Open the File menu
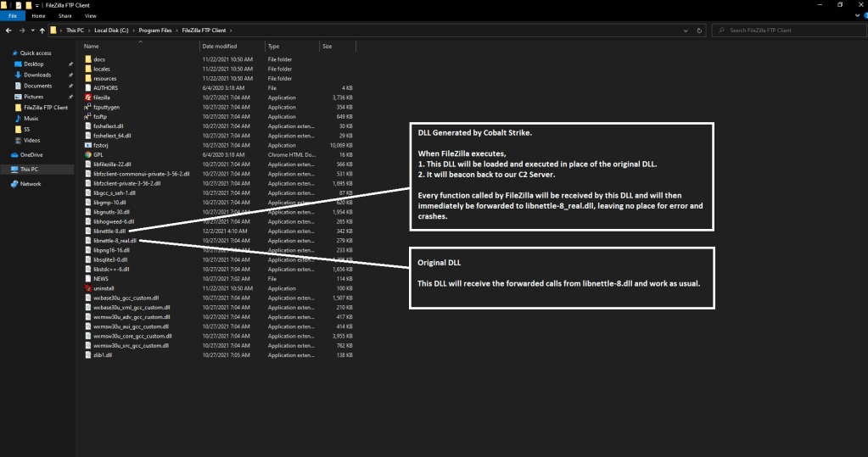 click(13, 16)
